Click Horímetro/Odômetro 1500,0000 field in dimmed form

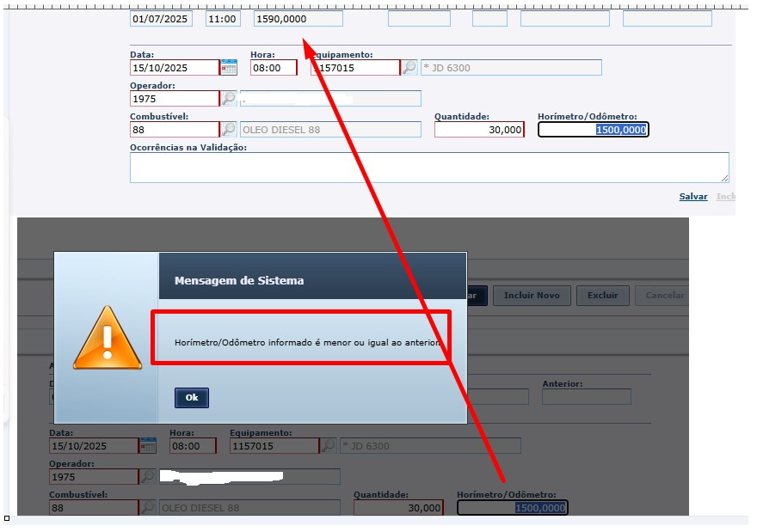(513, 507)
